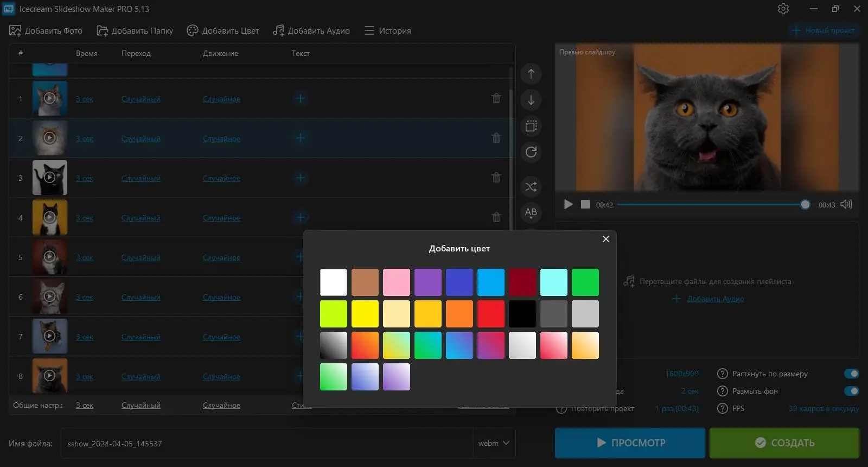868x467 pixels.
Task: Add text to slide 1 with plus icon
Action: 300,98
